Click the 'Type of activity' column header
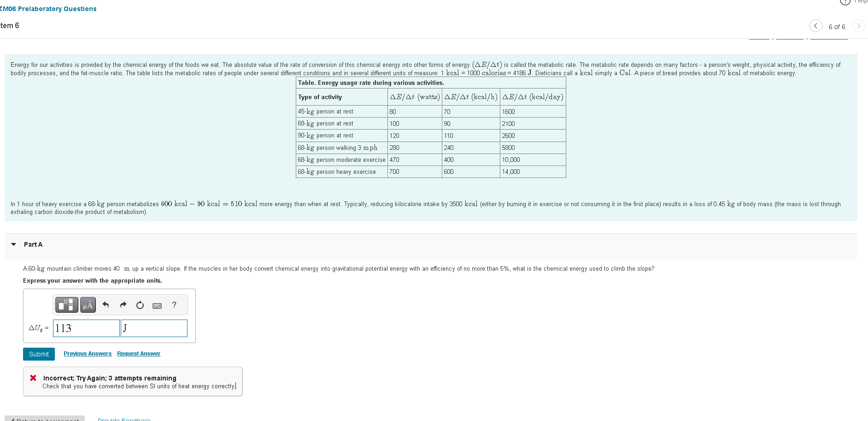 tap(320, 97)
